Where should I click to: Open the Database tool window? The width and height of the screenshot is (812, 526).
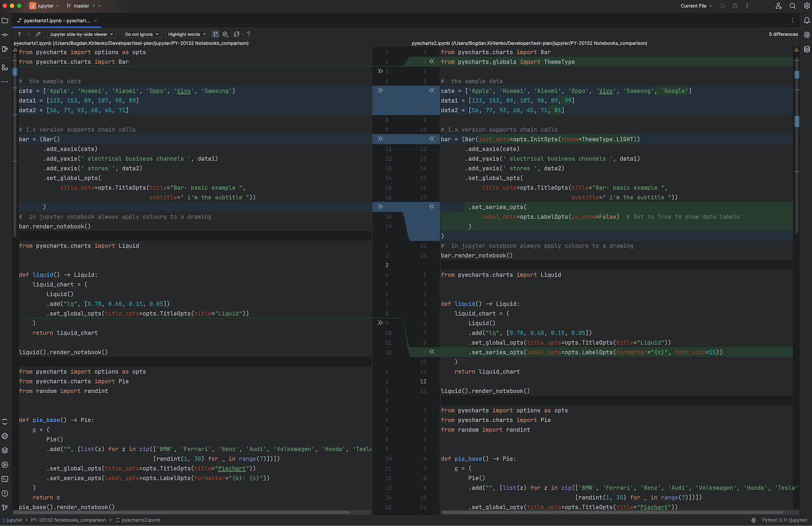[807, 49]
